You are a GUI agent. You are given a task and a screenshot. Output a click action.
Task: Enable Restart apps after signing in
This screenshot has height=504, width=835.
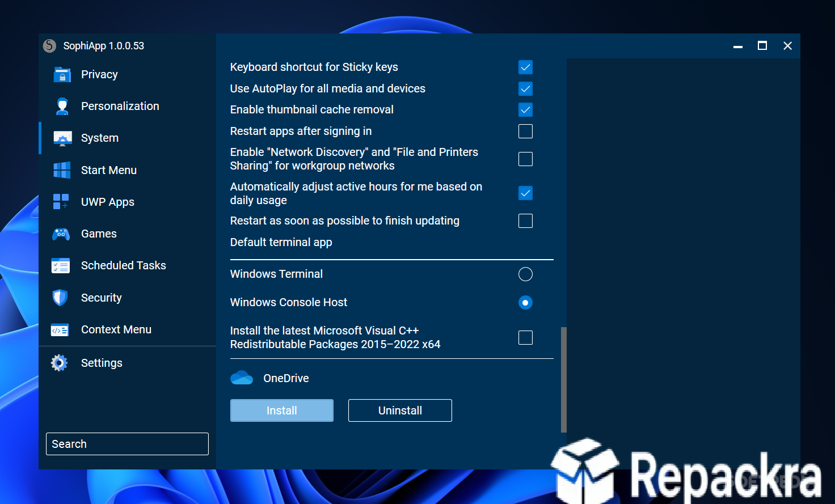click(526, 132)
